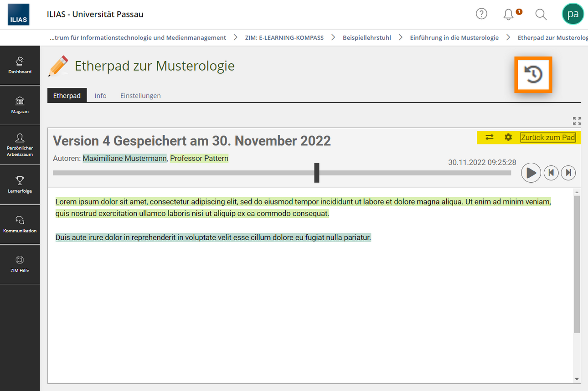
Task: Click the Version 4 heading
Action: [192, 140]
